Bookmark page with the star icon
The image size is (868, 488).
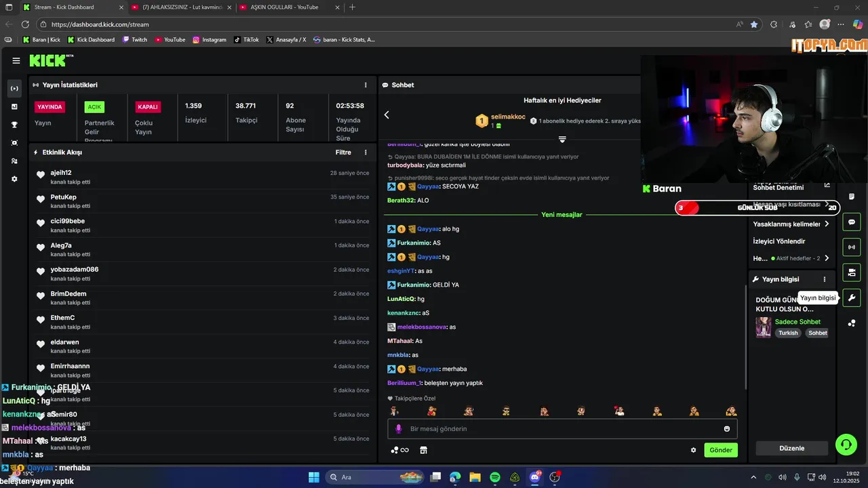point(754,24)
